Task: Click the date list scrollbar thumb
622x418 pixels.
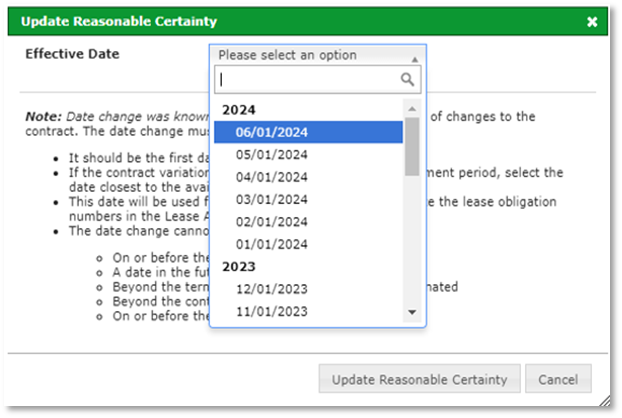Action: coord(412,146)
